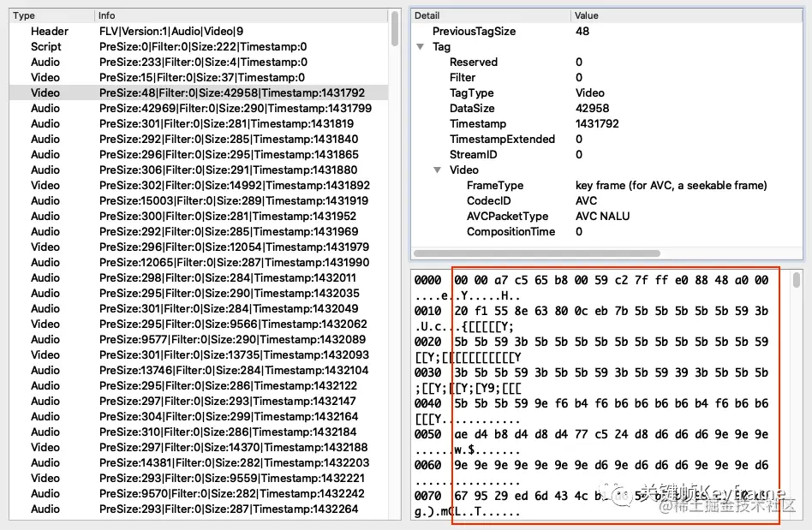The image size is (812, 530).
Task: Select the Filter detail row
Action: coord(607,78)
